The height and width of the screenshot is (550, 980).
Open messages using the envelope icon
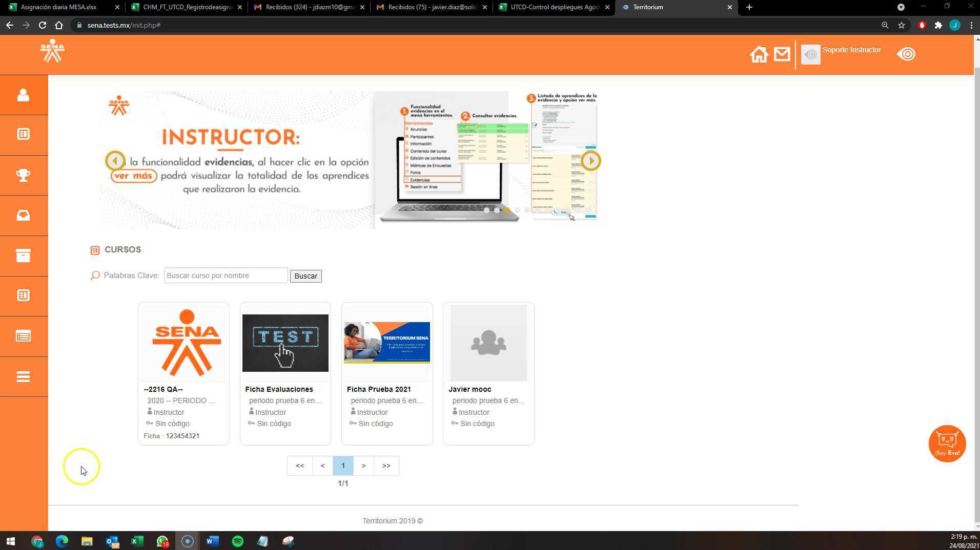pos(782,54)
